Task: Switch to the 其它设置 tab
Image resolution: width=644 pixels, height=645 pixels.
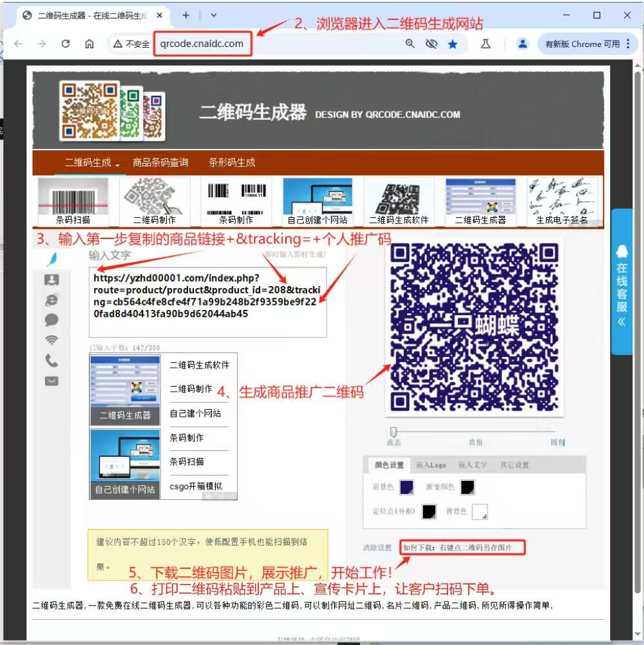Action: point(515,465)
